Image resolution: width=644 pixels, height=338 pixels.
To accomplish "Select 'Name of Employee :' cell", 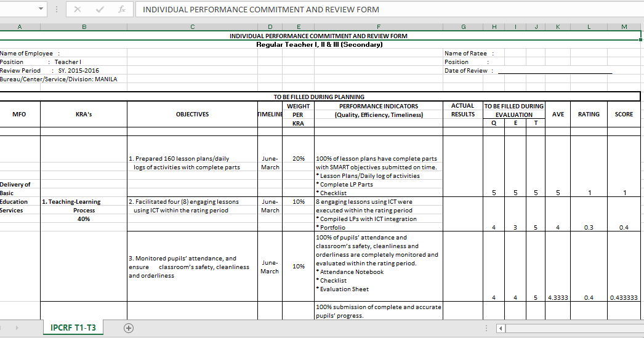I will 30,54.
